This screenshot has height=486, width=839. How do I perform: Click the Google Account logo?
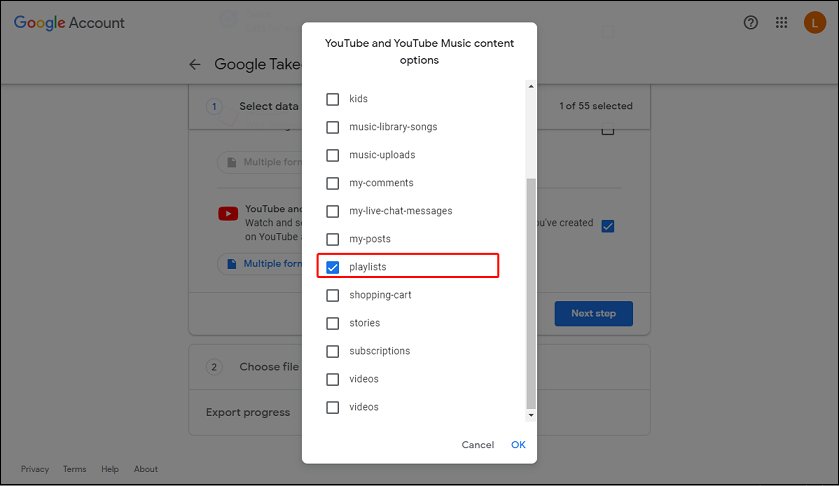69,22
